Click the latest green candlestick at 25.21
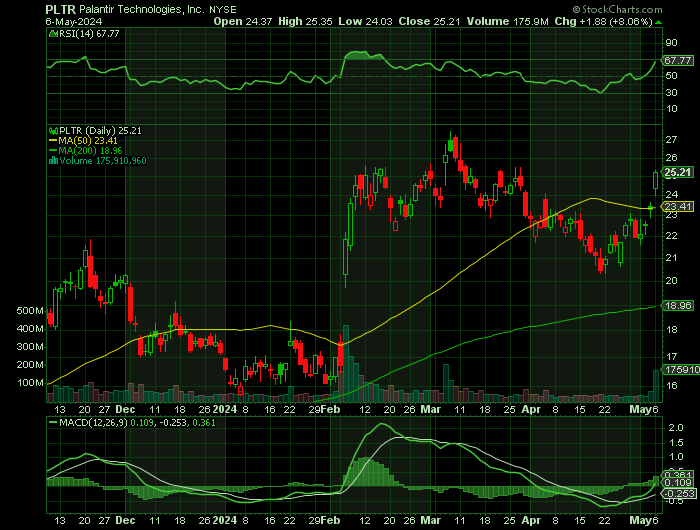This screenshot has height=530, width=700. (656, 180)
